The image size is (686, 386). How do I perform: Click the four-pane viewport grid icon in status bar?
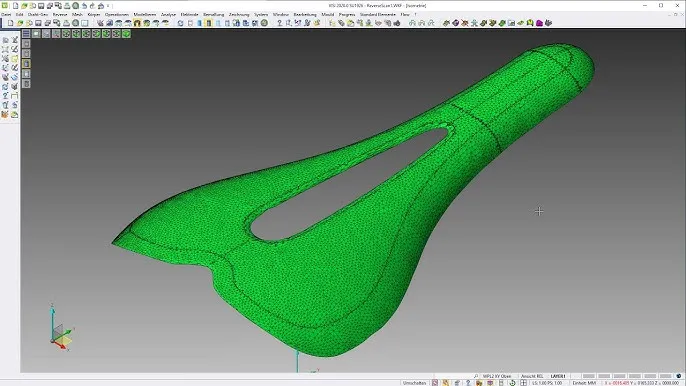coord(523,383)
